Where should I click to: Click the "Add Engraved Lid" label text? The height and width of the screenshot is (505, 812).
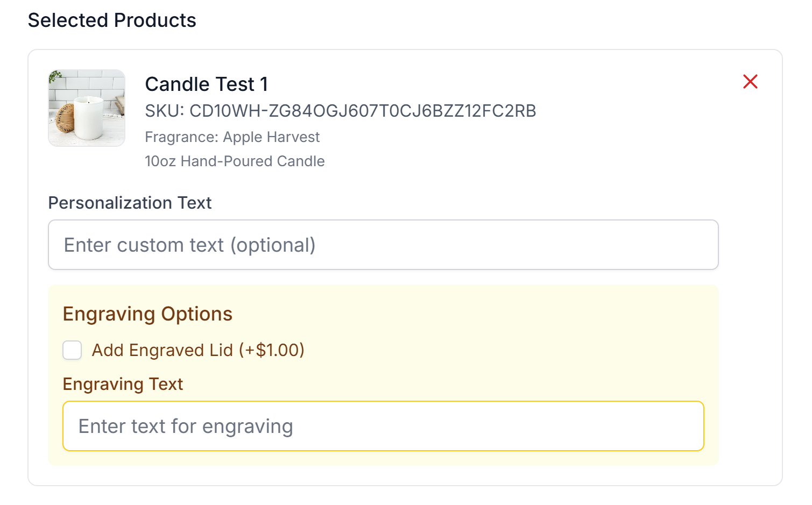pyautogui.click(x=163, y=350)
